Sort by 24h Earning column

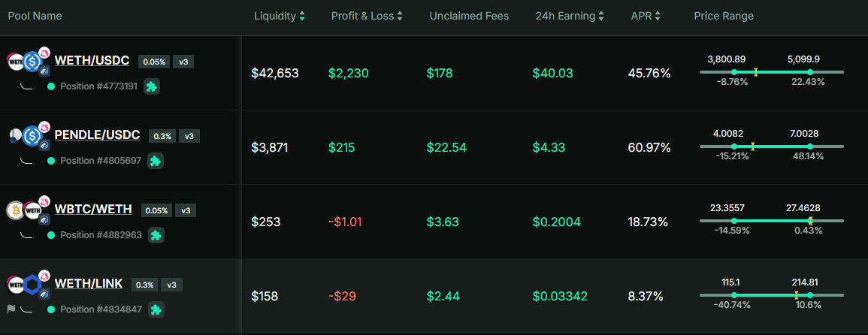click(x=570, y=16)
